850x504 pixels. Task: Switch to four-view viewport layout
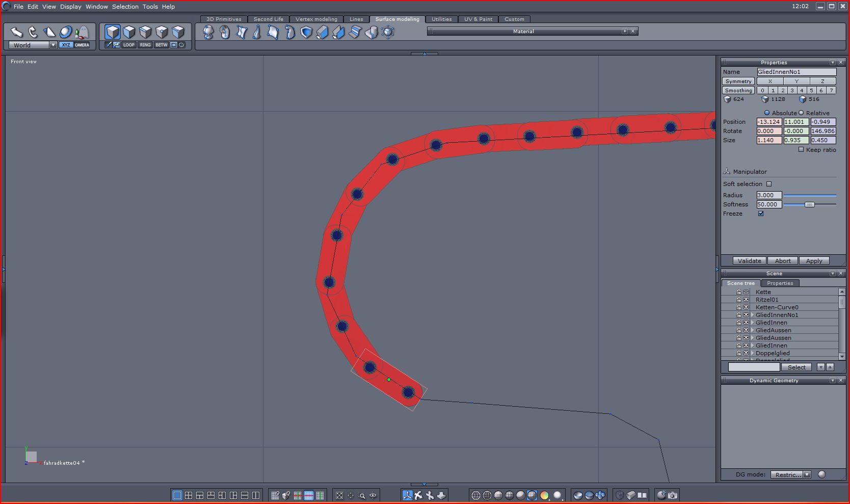click(189, 495)
